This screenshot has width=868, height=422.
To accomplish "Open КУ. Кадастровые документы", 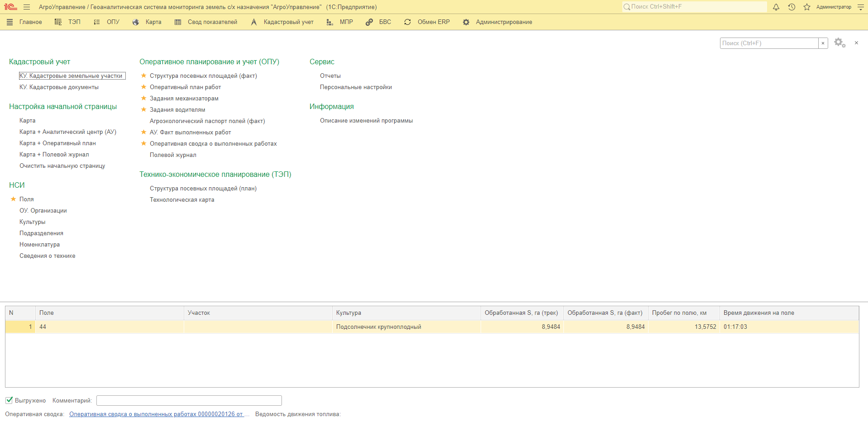I will [59, 87].
